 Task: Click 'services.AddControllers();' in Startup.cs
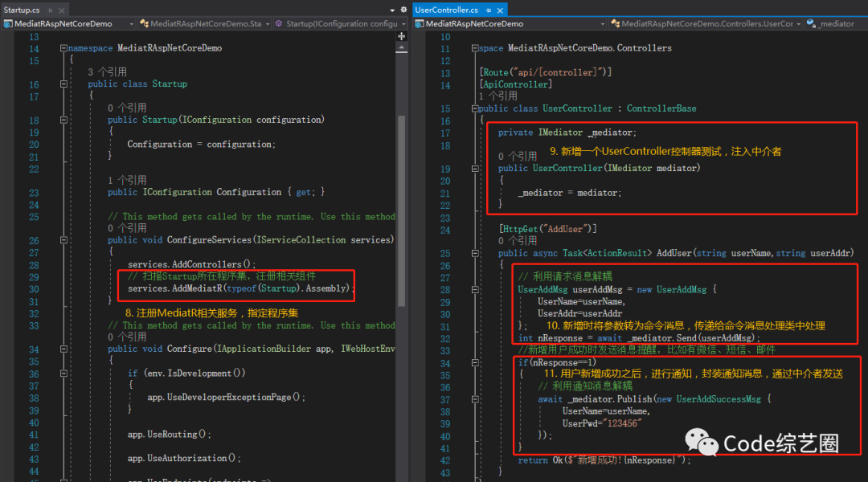coord(192,264)
